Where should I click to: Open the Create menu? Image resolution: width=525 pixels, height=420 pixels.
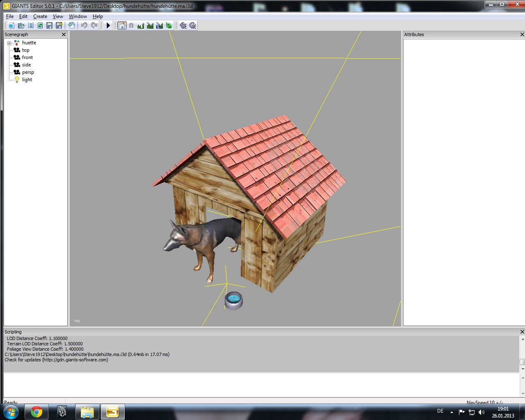[x=40, y=16]
